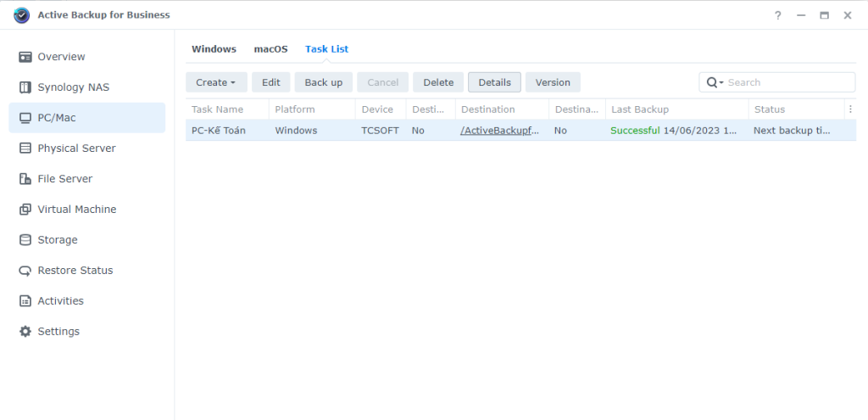This screenshot has width=868, height=420.
Task: Open Settings gear icon in sidebar
Action: (25, 332)
